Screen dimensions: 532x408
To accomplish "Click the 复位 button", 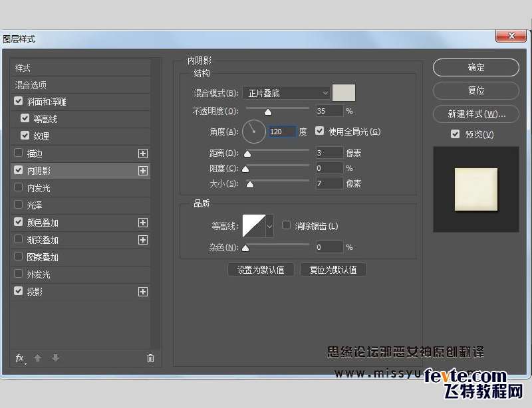I will coord(476,90).
